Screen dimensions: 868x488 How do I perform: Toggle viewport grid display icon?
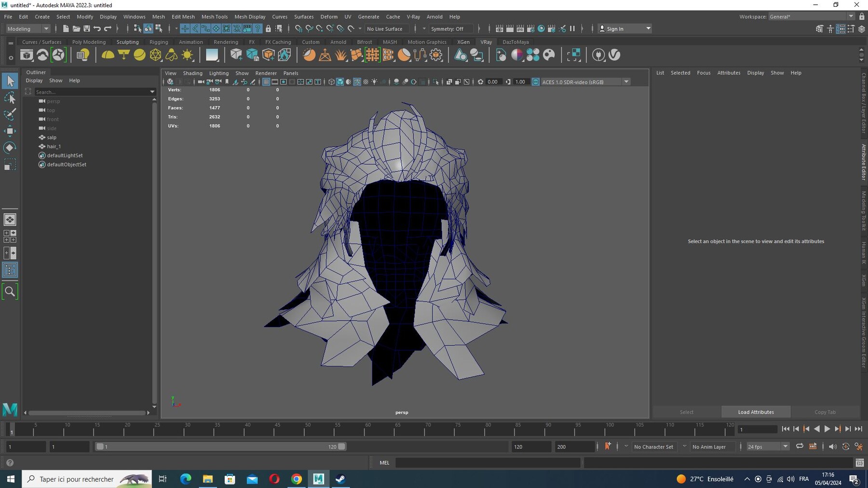(x=266, y=82)
